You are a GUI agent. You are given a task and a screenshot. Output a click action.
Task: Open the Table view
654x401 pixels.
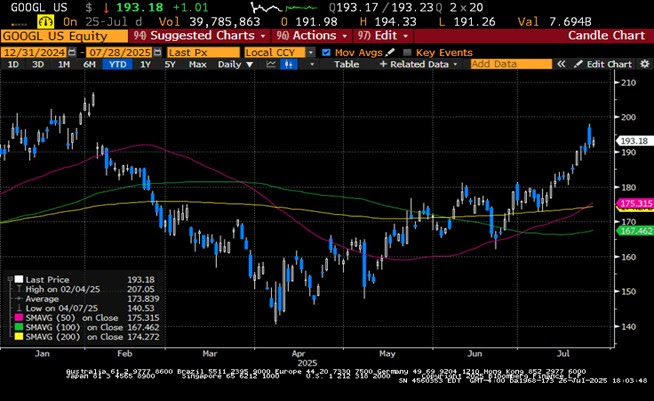[x=346, y=64]
